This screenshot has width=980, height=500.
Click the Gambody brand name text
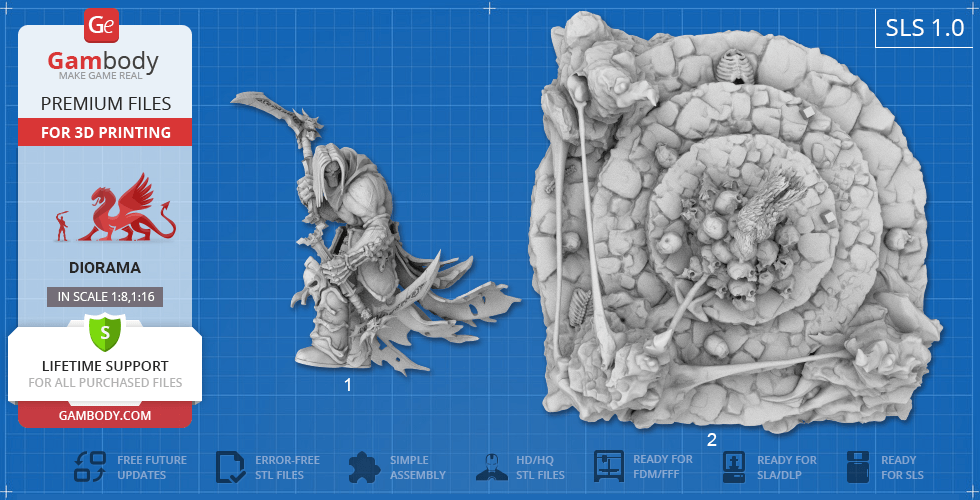(104, 62)
